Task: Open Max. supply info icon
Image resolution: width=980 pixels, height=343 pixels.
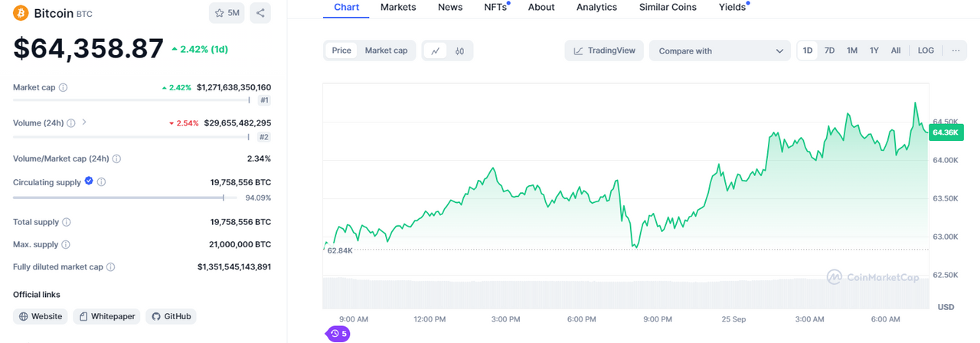Action: point(66,245)
